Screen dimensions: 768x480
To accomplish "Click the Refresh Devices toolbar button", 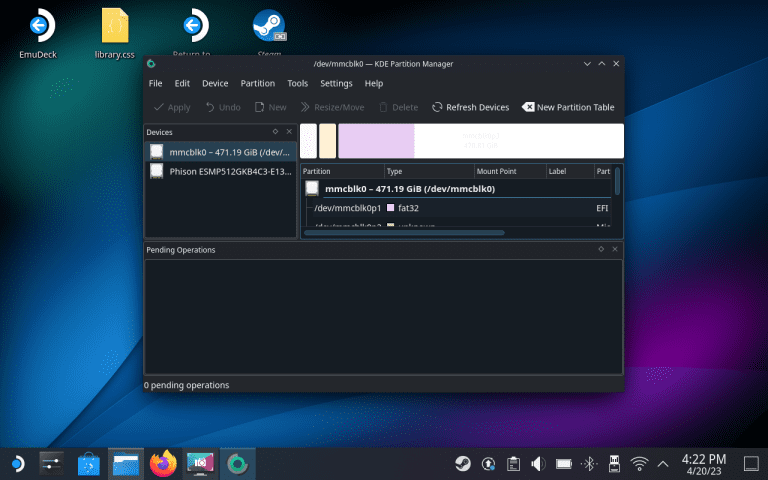I will click(470, 107).
